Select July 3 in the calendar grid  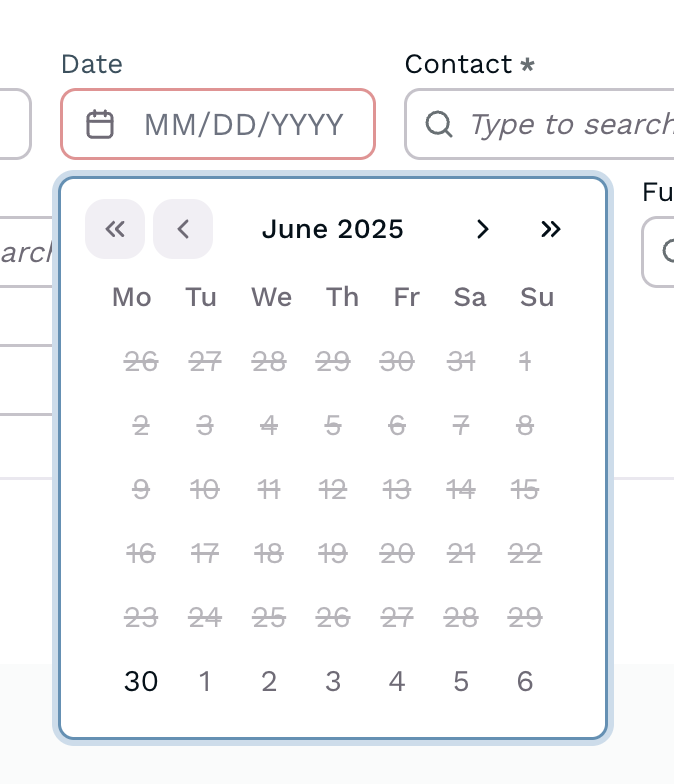[x=333, y=682]
